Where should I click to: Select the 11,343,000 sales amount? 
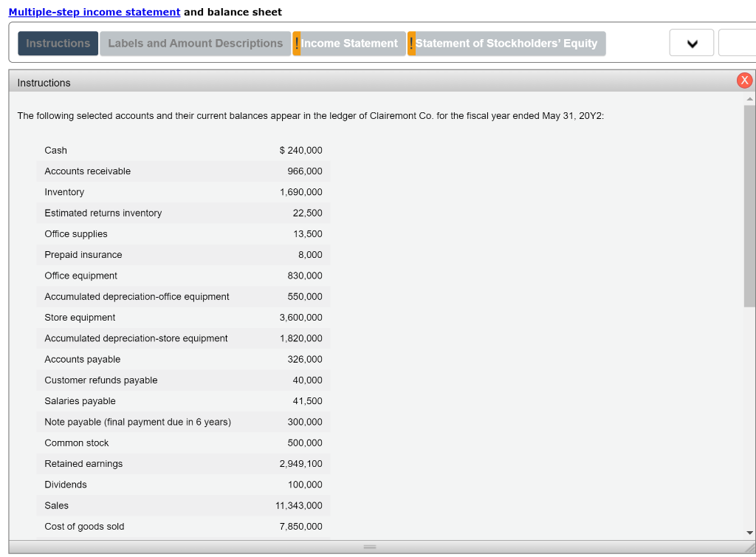pyautogui.click(x=298, y=505)
